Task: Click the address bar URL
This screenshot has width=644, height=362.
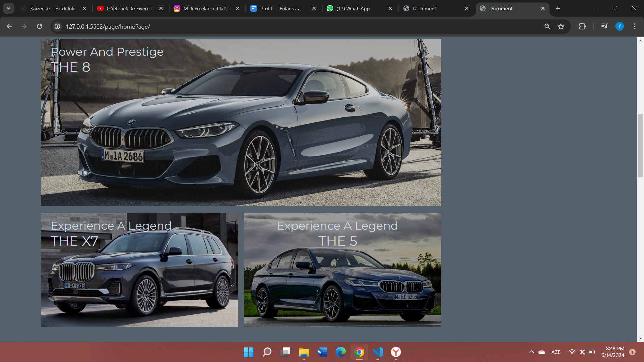Action: click(x=108, y=26)
